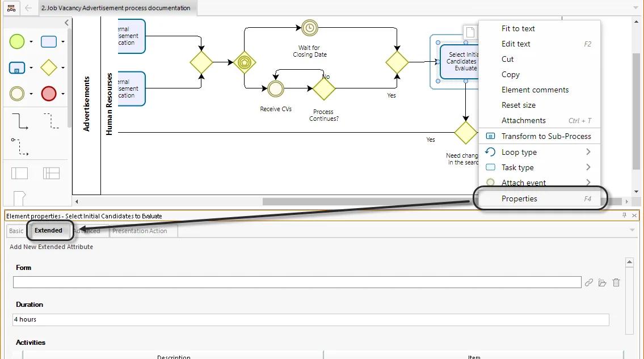Choose the dashed Message Flow connector tool

[20, 147]
